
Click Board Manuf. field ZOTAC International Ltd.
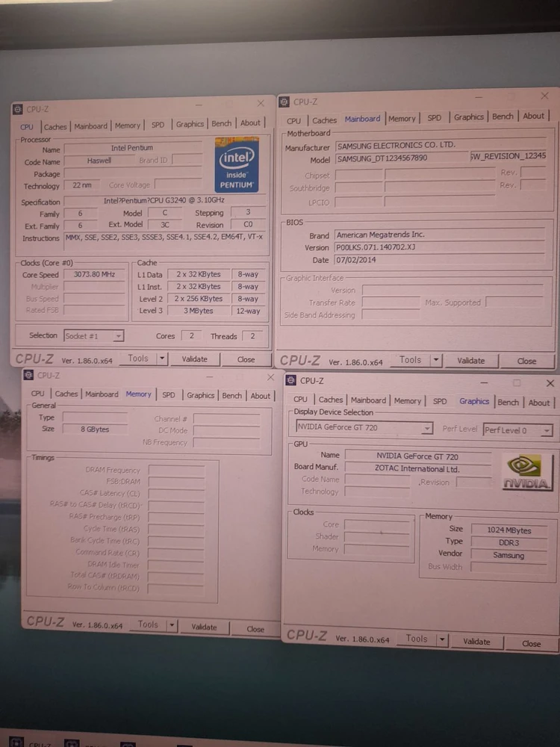tap(417, 469)
